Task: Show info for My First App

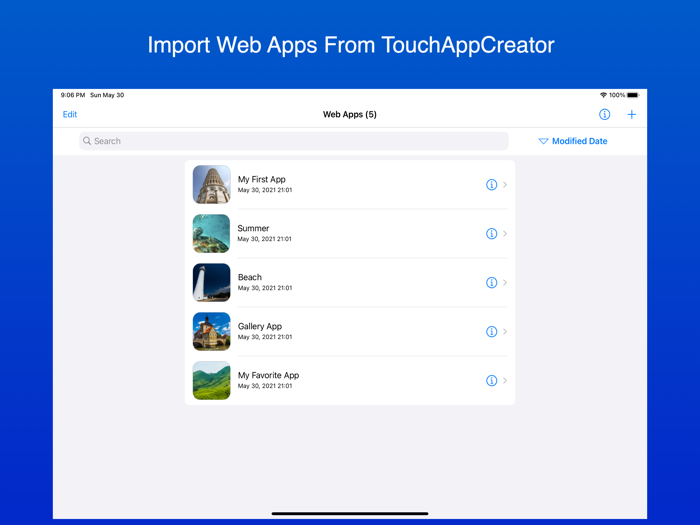Action: click(491, 184)
